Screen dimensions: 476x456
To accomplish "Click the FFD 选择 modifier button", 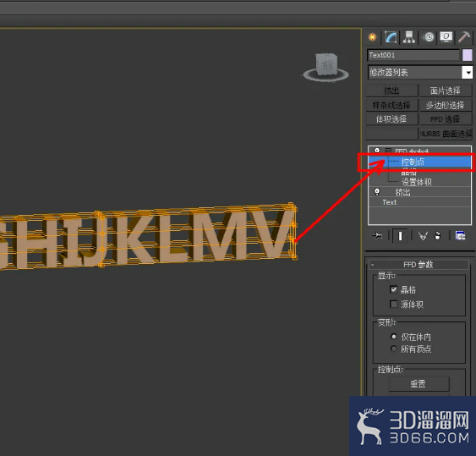I will point(446,119).
